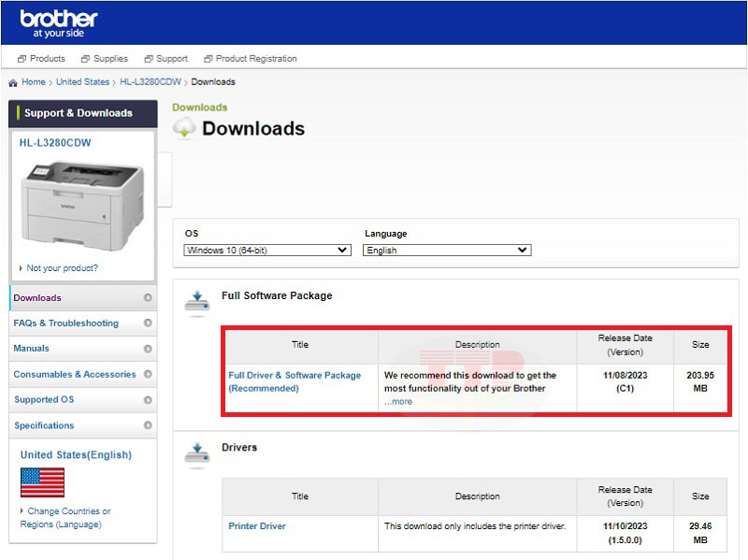Click the cloud icon beside Downloads heading

pyautogui.click(x=184, y=129)
